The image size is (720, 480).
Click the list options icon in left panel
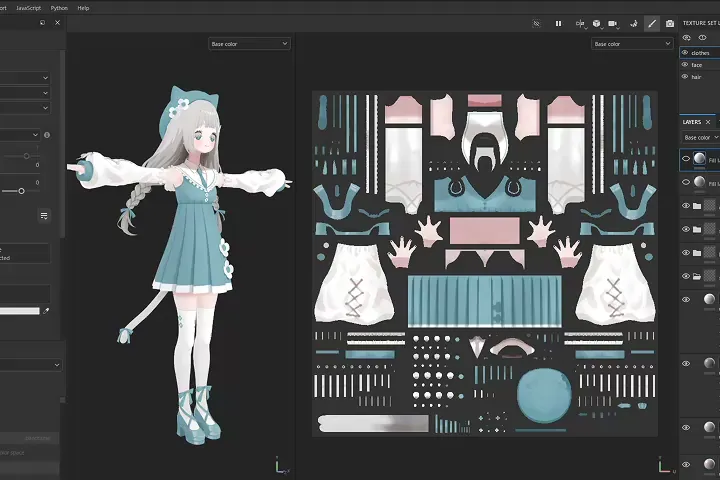pos(44,215)
